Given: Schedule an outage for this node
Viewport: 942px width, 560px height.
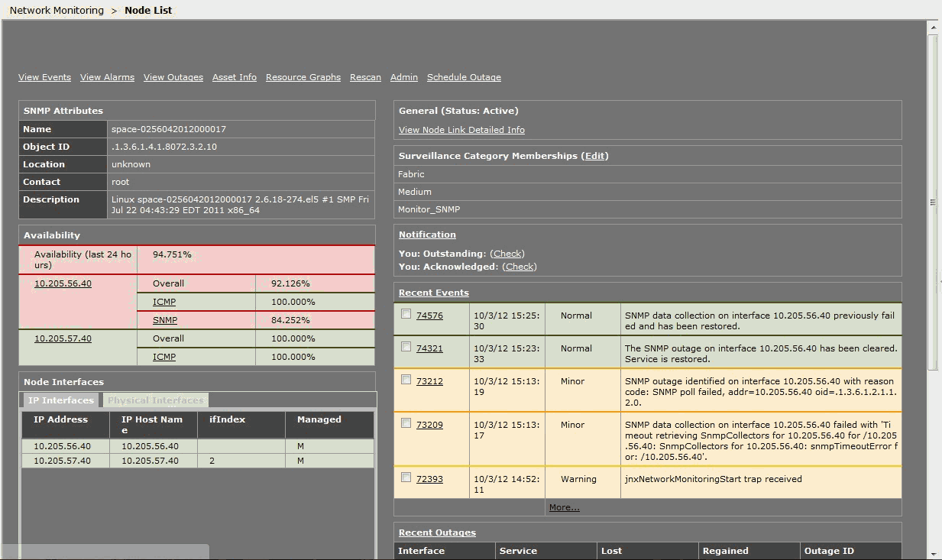Looking at the screenshot, I should coord(463,76).
